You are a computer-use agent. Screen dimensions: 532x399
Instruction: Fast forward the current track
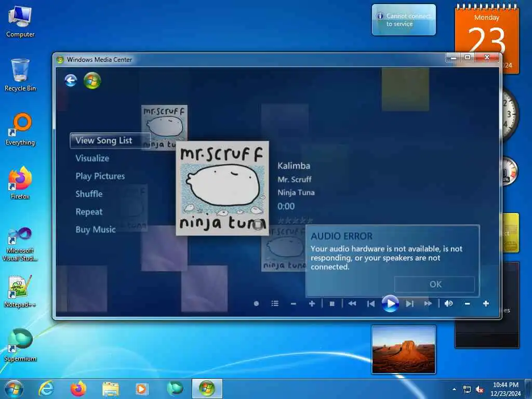point(428,303)
